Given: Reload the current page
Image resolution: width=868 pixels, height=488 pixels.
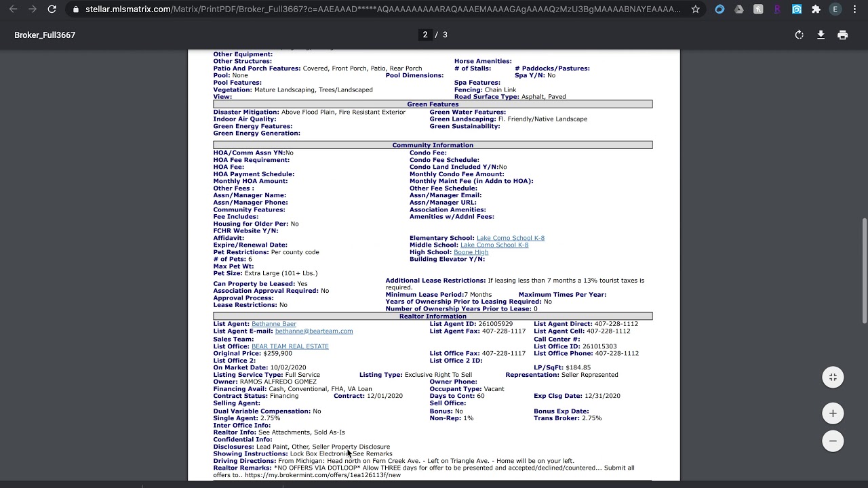Looking at the screenshot, I should coord(52,9).
